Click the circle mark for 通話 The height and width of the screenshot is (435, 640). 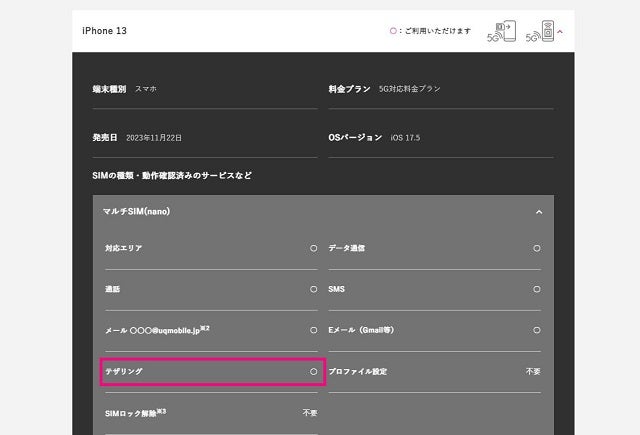(x=313, y=289)
